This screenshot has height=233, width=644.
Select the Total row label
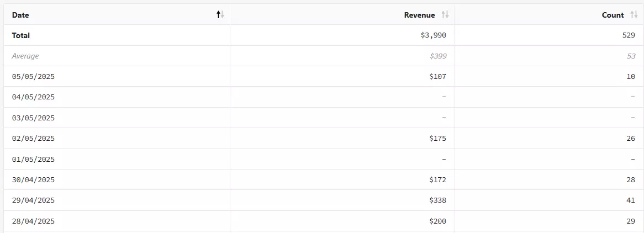(x=20, y=35)
